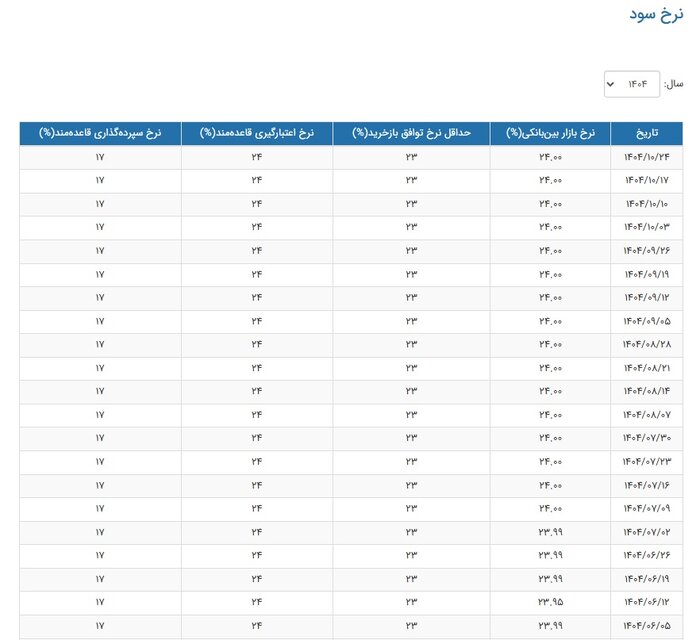The height and width of the screenshot is (640, 700).
Task: Click the نرخ اعتبارگیری قاعده‌مند(%) column header
Action: [x=257, y=133]
